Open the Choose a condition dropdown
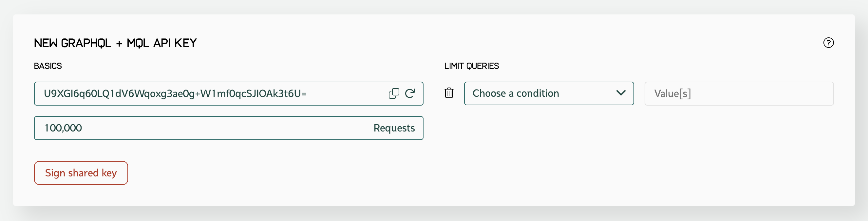This screenshot has height=221, width=868. [549, 93]
